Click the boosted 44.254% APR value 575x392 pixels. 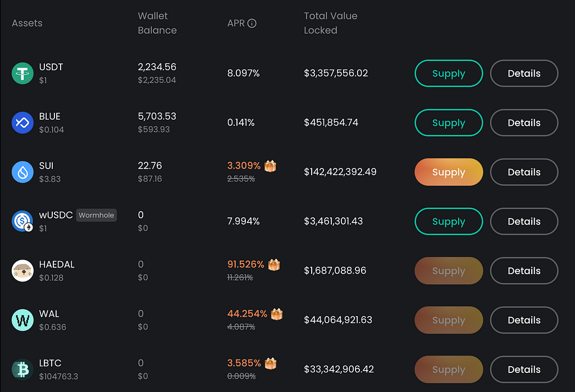[247, 314]
